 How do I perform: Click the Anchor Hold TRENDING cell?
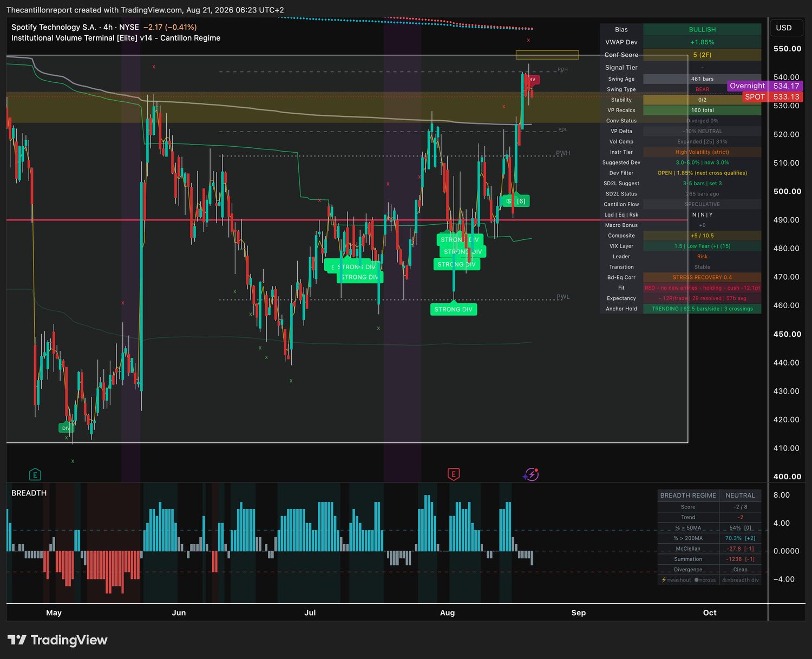pyautogui.click(x=702, y=309)
